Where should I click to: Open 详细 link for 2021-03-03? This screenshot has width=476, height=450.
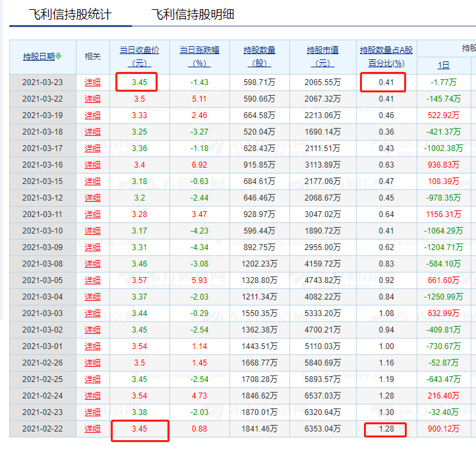pos(92,313)
